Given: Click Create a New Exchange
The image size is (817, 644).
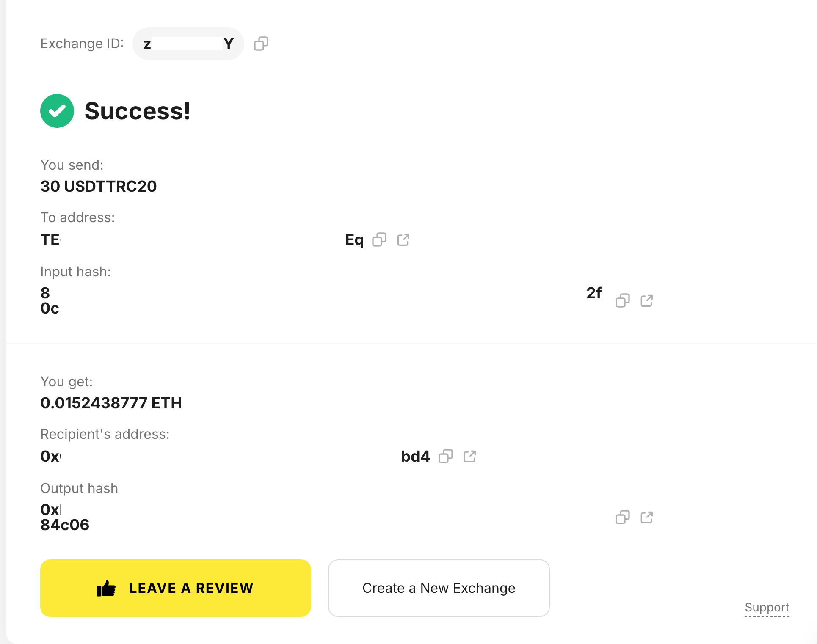Looking at the screenshot, I should (439, 588).
